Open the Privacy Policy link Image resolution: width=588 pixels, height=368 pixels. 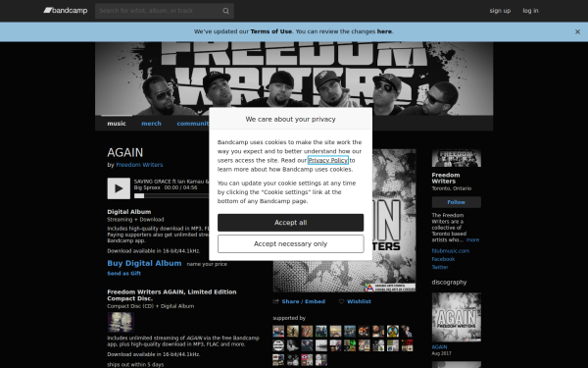[327, 160]
